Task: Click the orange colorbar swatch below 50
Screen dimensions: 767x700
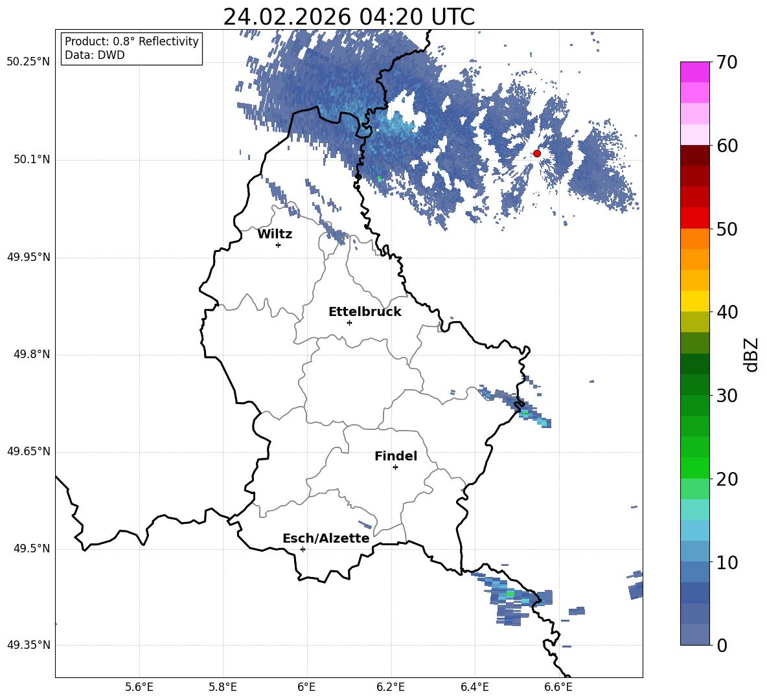Action: 694,239
